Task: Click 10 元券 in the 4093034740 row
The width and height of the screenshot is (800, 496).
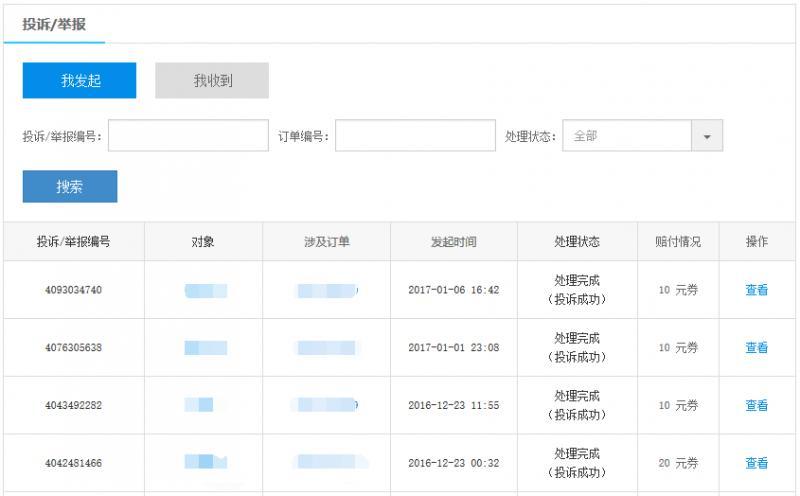Action: 678,290
